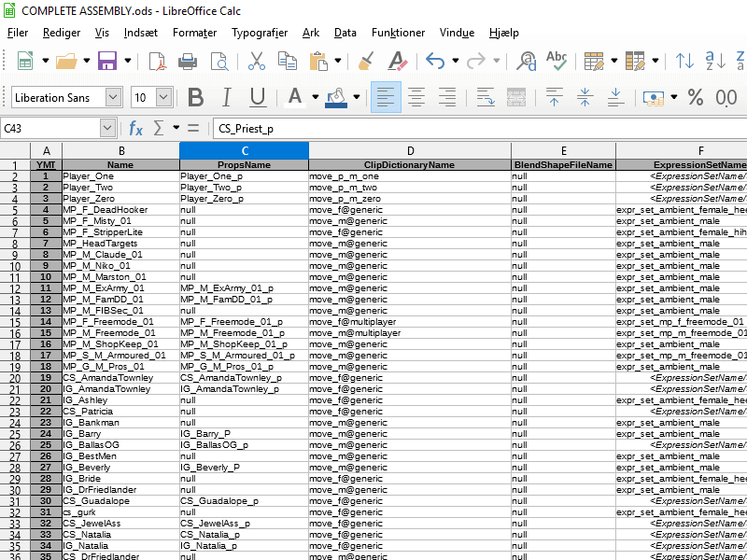
Task: Click the Redo arrow icon
Action: [476, 61]
